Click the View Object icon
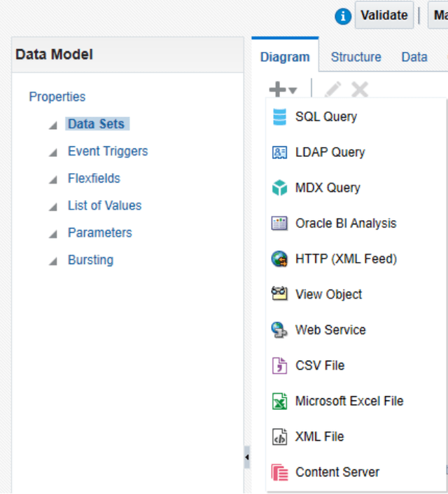Image resolution: width=448 pixels, height=494 pixels. click(x=279, y=294)
